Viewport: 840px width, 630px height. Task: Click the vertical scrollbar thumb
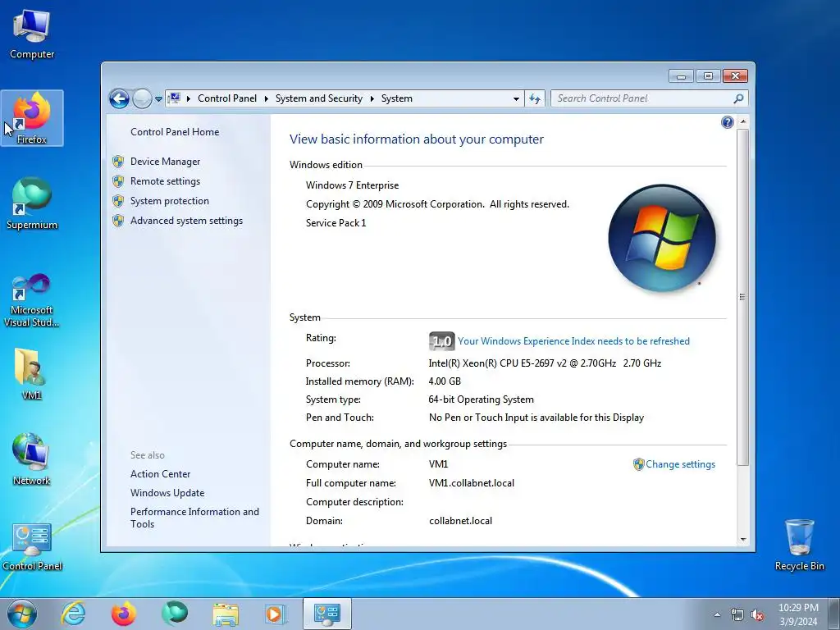click(x=742, y=297)
